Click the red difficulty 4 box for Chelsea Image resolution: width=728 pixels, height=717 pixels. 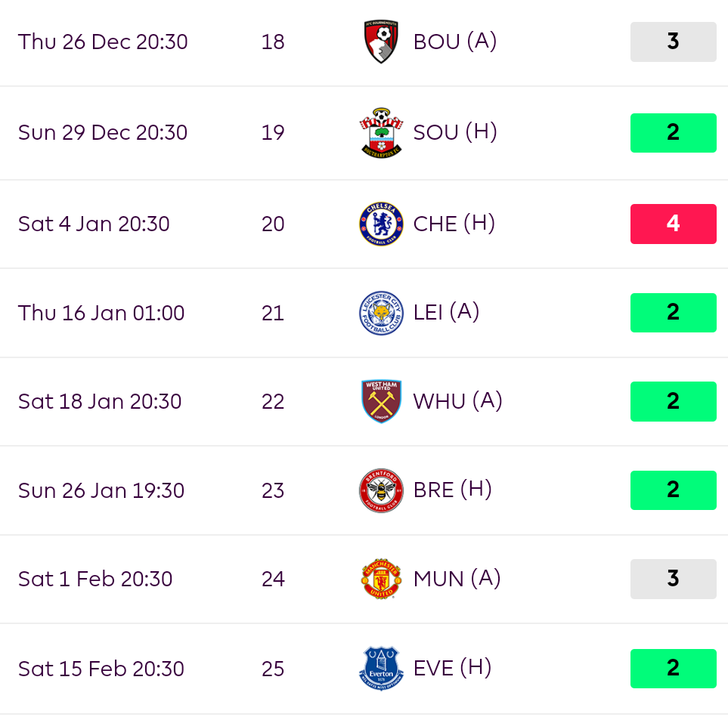pos(674,224)
